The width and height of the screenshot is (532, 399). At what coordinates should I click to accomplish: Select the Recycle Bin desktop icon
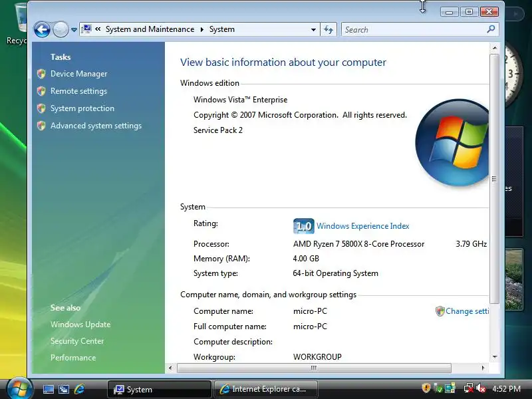coord(17,24)
